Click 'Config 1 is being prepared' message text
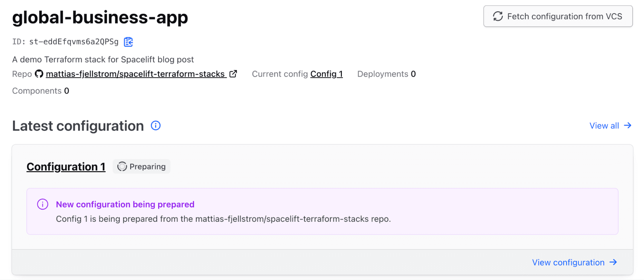The width and height of the screenshot is (644, 280). point(223,219)
